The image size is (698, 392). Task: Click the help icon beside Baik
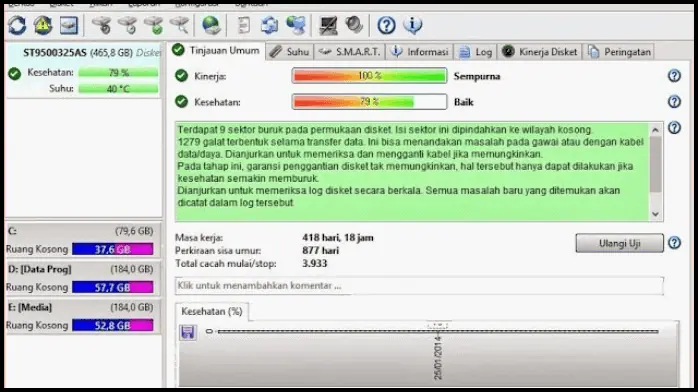[674, 102]
